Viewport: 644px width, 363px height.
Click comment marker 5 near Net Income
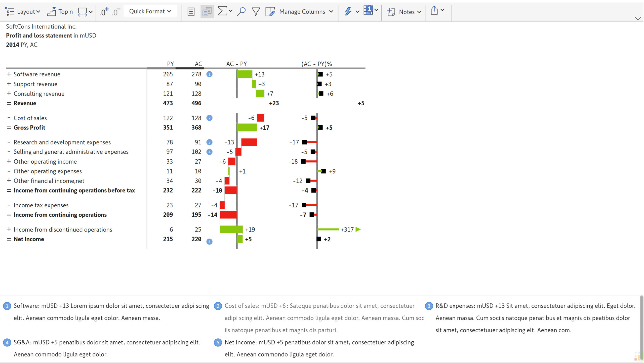tap(210, 241)
